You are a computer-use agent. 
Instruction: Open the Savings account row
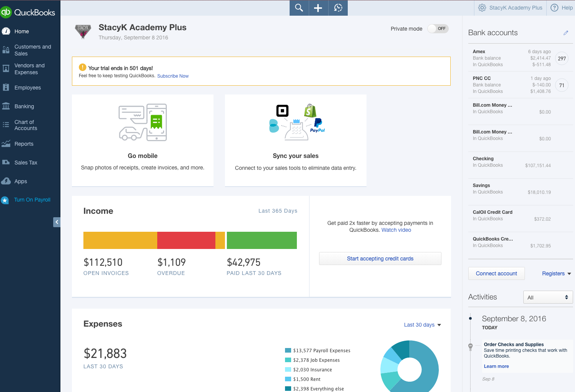click(520, 192)
